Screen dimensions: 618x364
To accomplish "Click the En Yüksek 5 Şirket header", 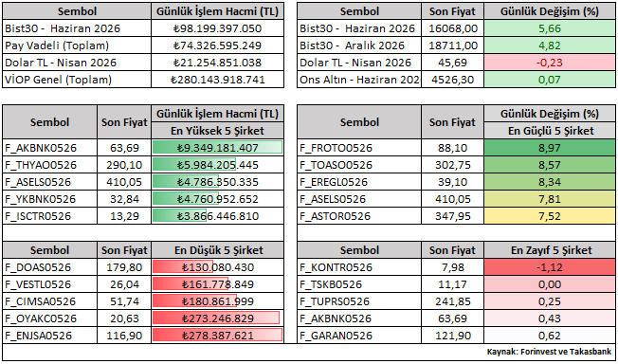I will click(217, 131).
